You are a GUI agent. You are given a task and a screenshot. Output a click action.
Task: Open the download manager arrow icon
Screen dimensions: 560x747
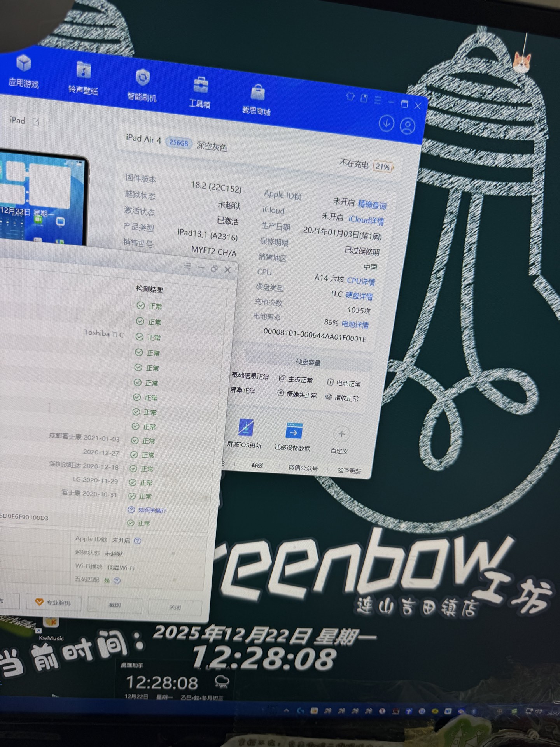[x=386, y=124]
